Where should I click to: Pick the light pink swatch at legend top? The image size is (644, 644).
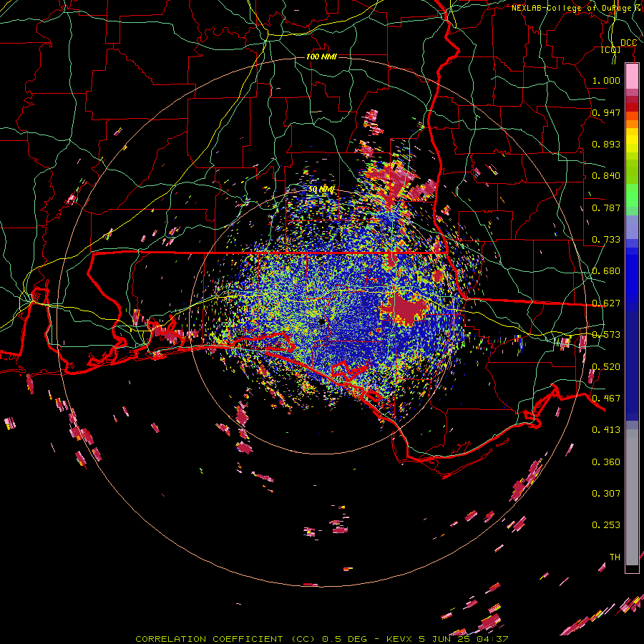click(x=632, y=76)
